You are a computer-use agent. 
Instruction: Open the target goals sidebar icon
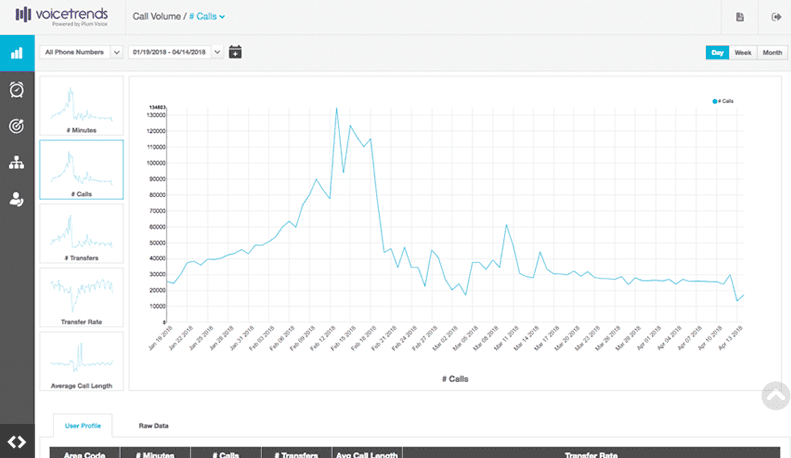pos(17,126)
